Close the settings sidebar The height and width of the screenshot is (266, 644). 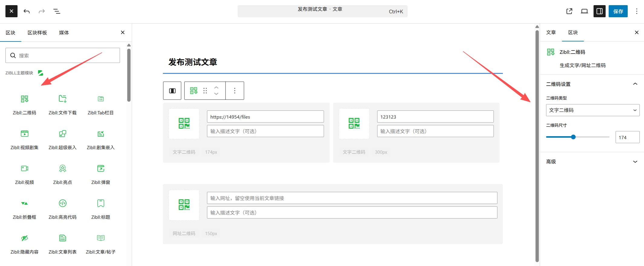[x=637, y=32]
